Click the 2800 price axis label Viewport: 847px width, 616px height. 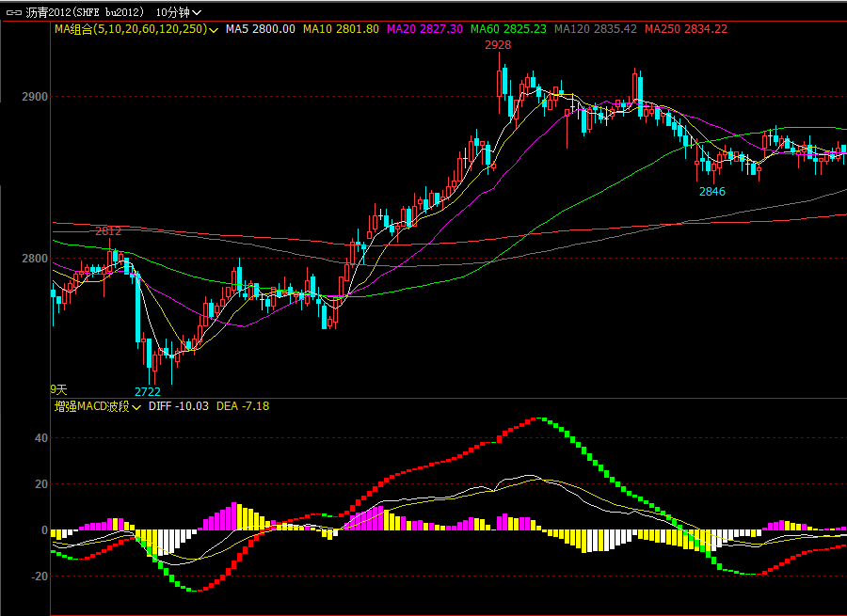pos(35,259)
